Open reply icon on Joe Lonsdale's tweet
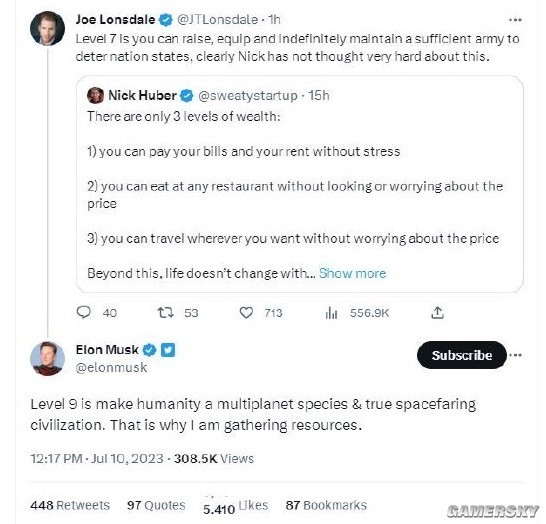The width and height of the screenshot is (546, 524). [x=84, y=312]
